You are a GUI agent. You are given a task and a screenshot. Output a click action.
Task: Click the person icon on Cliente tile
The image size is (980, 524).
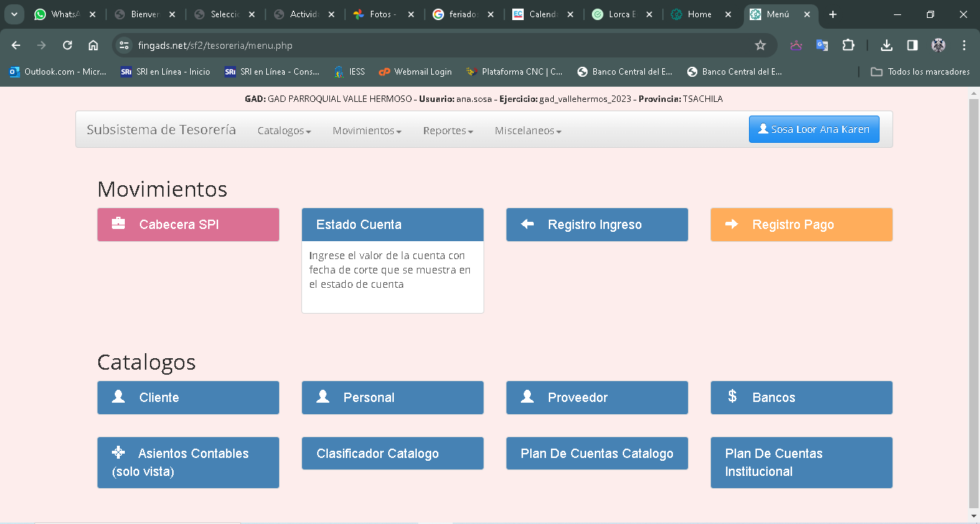tap(118, 396)
